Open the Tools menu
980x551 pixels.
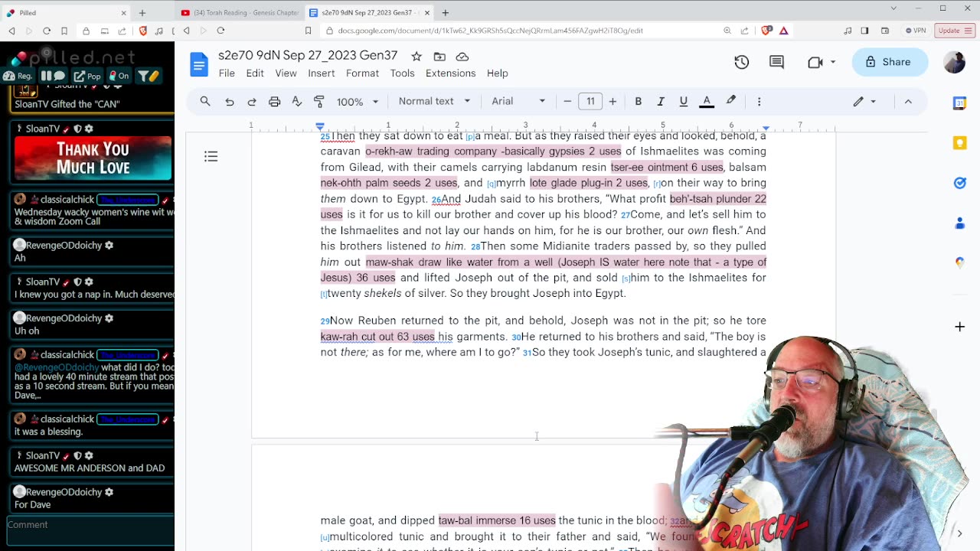[x=402, y=73]
